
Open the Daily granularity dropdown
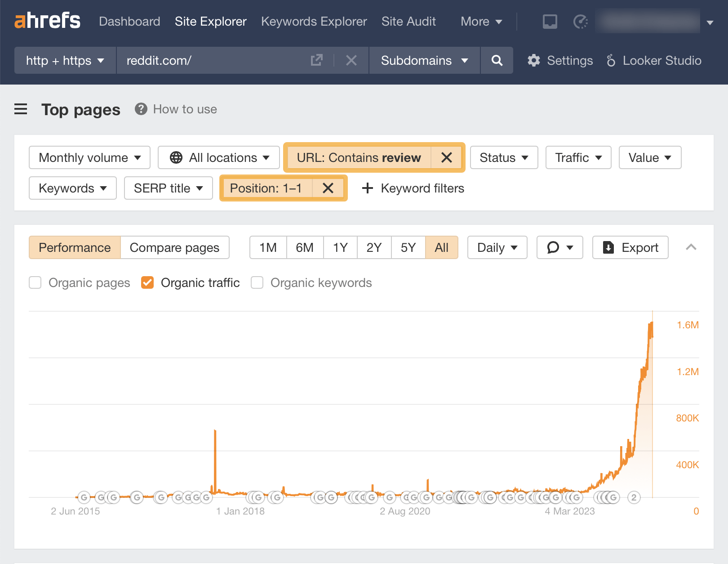[x=497, y=247]
